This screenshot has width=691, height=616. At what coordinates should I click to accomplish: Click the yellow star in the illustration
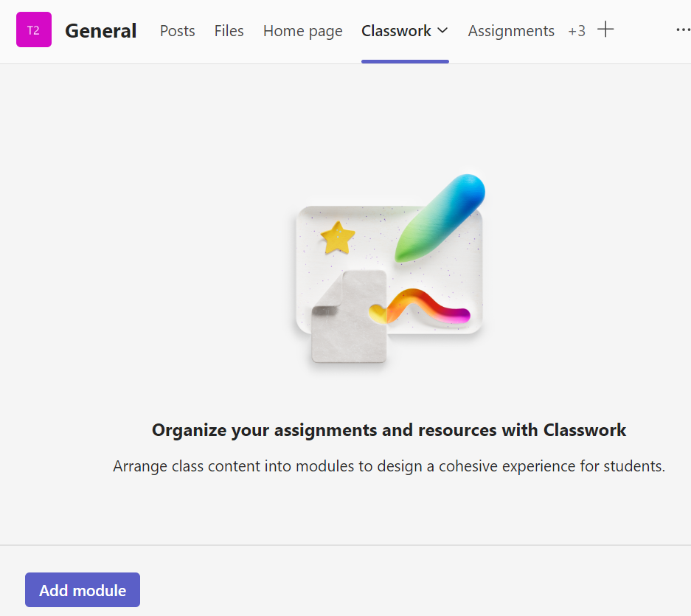(338, 238)
